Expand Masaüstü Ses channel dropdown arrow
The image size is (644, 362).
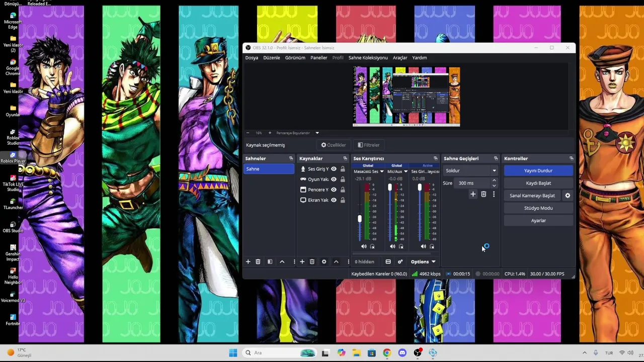click(382, 171)
